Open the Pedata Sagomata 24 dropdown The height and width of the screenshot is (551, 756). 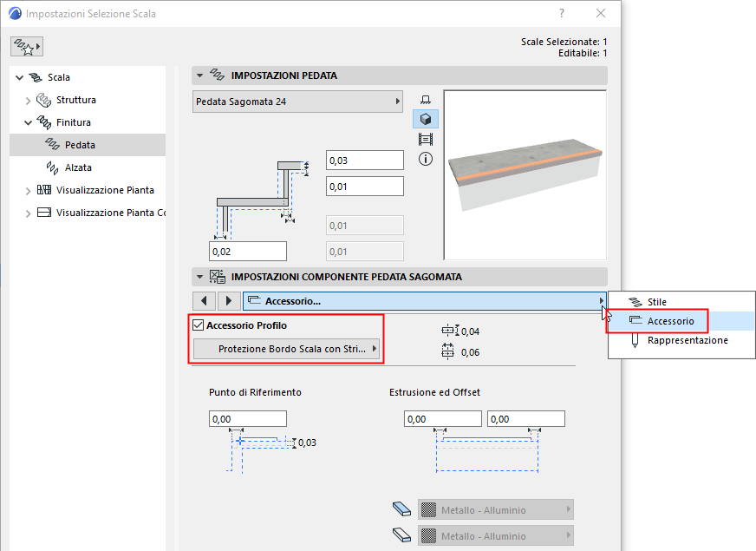(297, 102)
